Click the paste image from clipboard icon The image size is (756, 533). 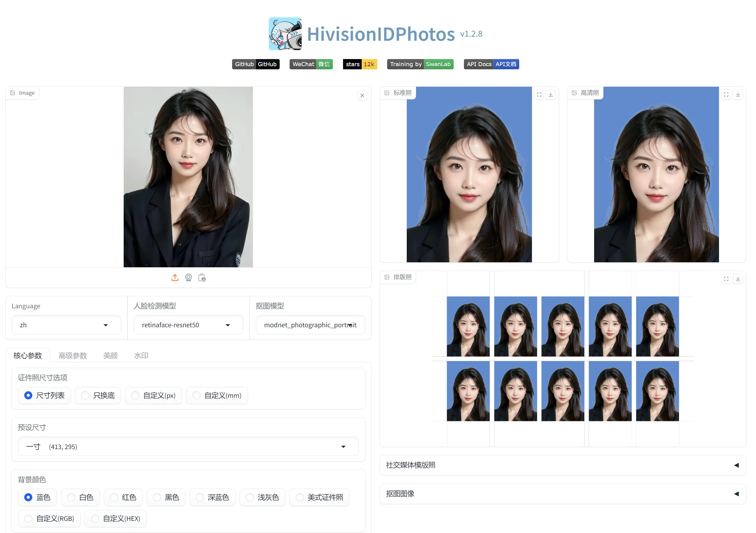[202, 278]
